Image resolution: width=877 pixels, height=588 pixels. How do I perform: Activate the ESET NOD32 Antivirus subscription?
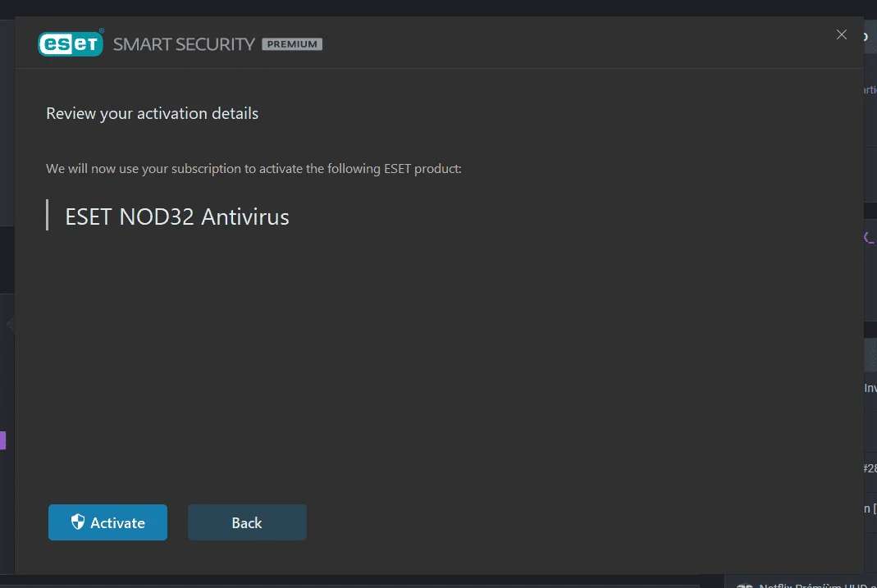(x=107, y=522)
